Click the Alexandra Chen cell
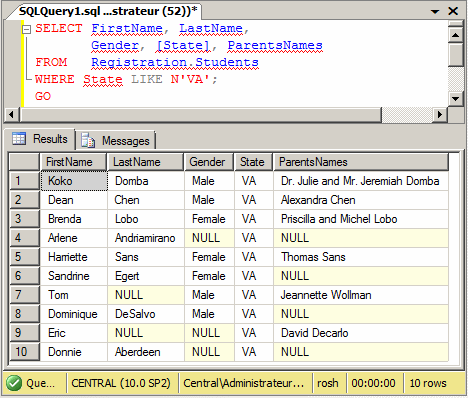This screenshot has height=398, width=468. click(x=361, y=200)
